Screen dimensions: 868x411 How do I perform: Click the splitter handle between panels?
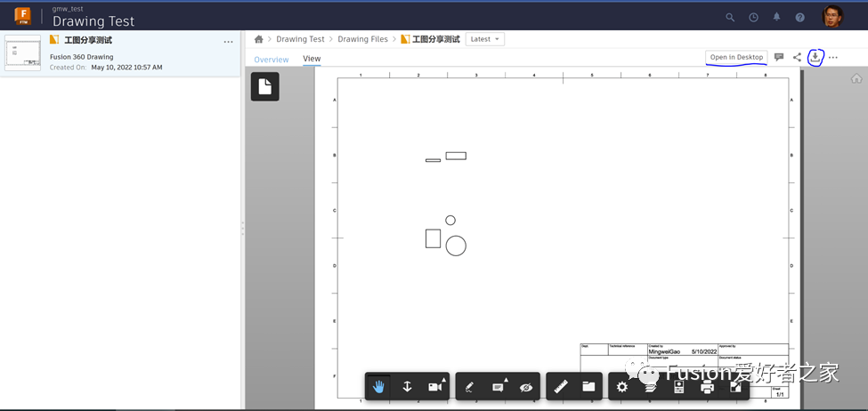coord(243,229)
